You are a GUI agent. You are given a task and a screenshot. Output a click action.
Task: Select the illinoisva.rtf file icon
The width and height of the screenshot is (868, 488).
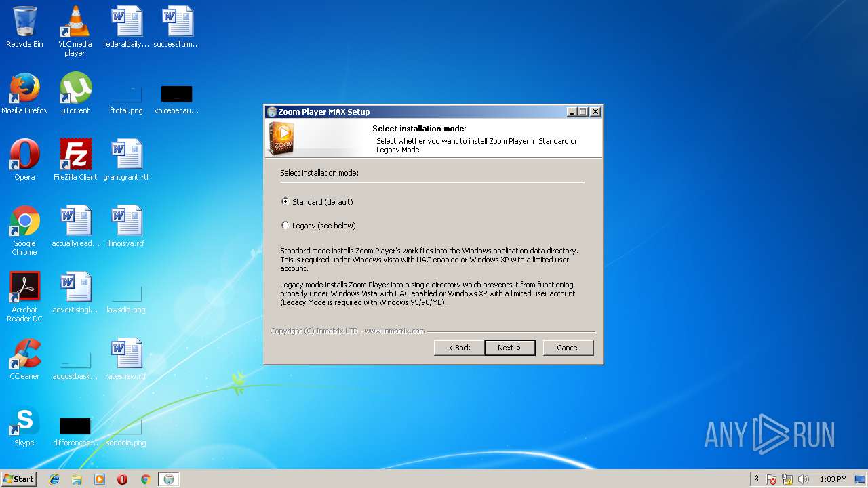tap(126, 226)
